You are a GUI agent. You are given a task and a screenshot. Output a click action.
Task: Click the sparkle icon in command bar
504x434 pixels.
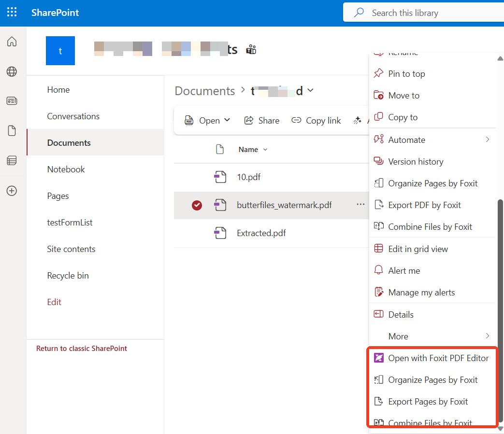tap(358, 120)
